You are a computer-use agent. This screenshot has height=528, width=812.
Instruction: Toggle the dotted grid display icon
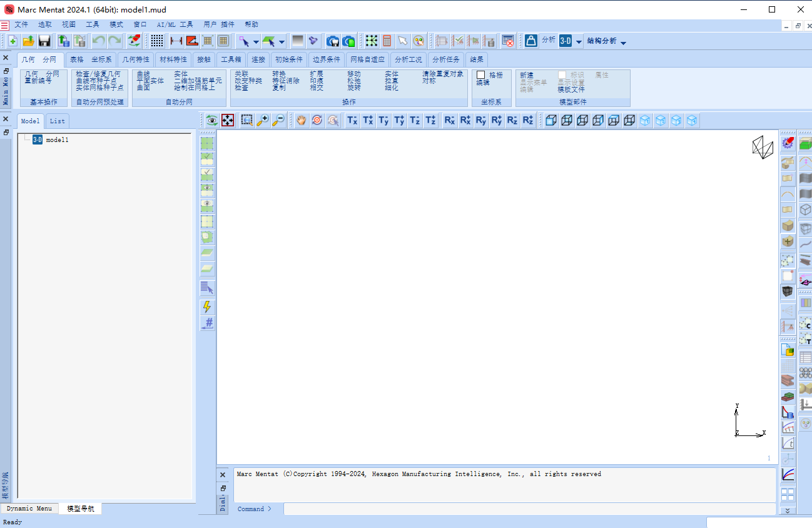[157, 41]
